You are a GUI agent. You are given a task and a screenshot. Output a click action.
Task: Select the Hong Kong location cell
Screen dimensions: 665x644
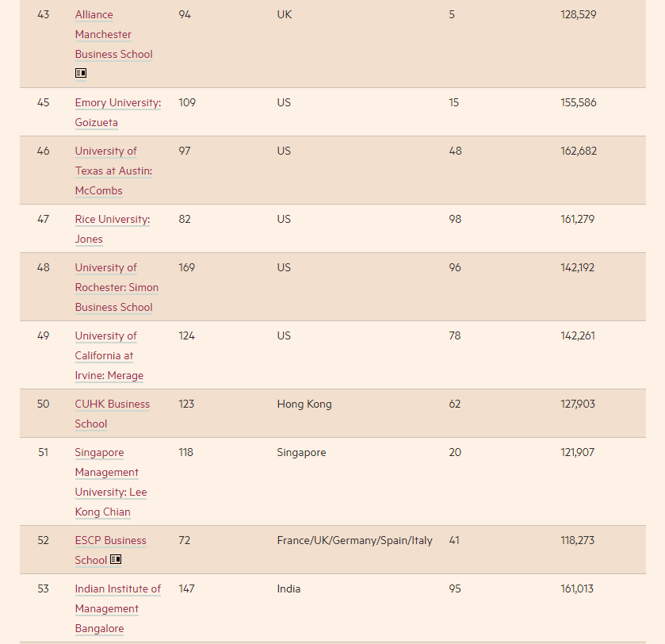click(304, 404)
